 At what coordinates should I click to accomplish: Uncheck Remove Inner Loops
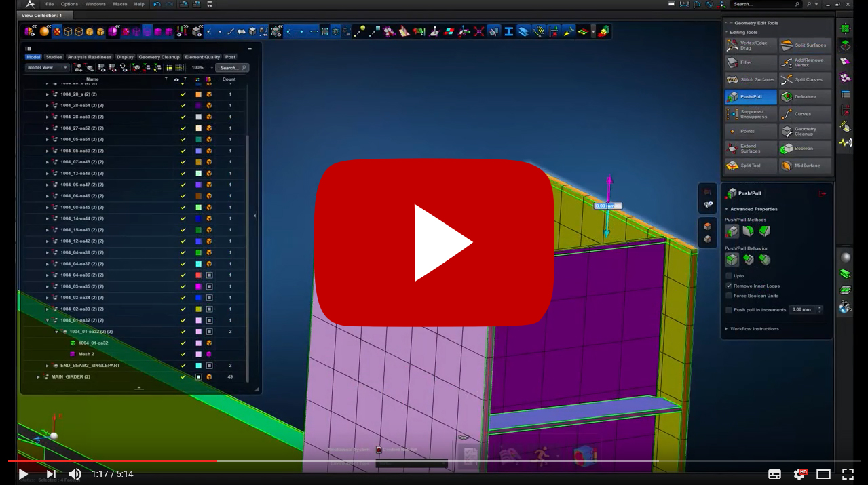click(x=729, y=286)
